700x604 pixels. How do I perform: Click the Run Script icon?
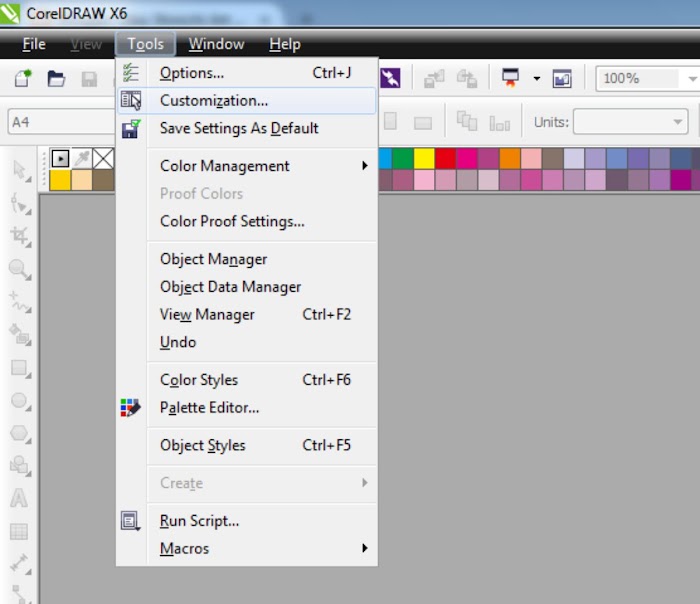[130, 521]
